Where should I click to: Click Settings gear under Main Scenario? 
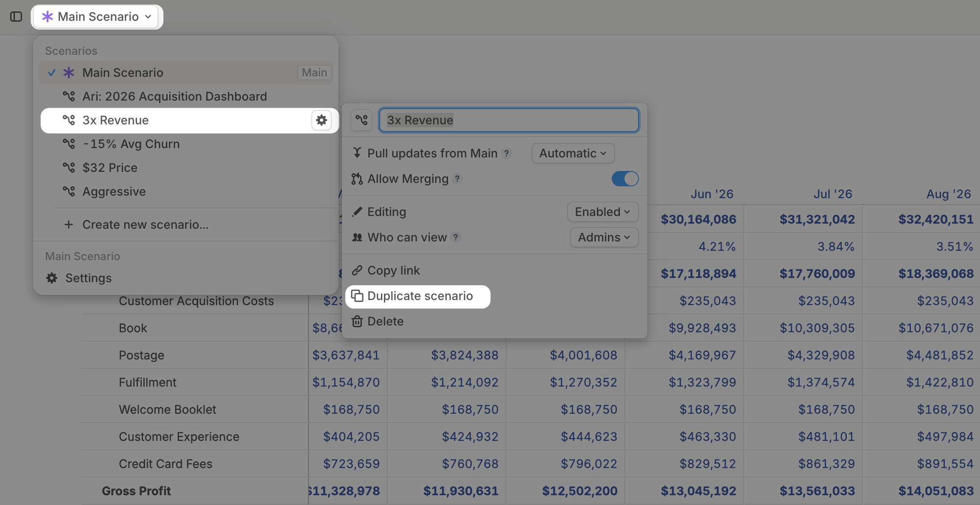tap(52, 278)
